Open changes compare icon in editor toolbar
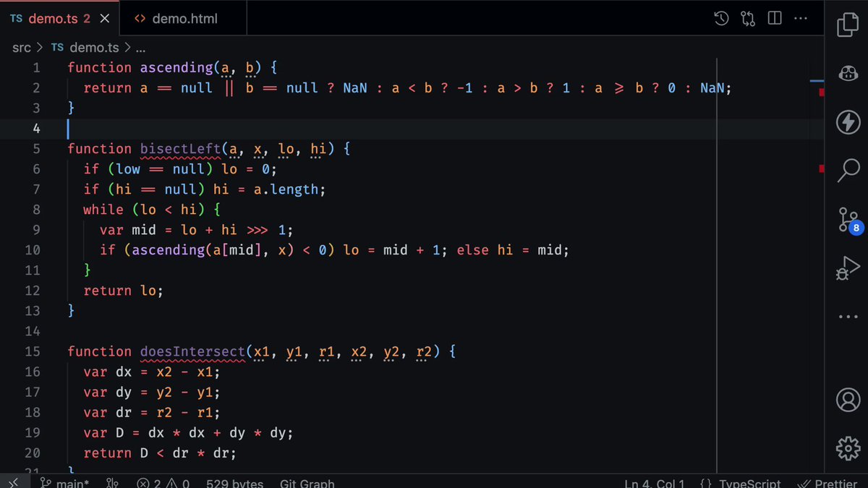This screenshot has width=868, height=488. coord(748,19)
